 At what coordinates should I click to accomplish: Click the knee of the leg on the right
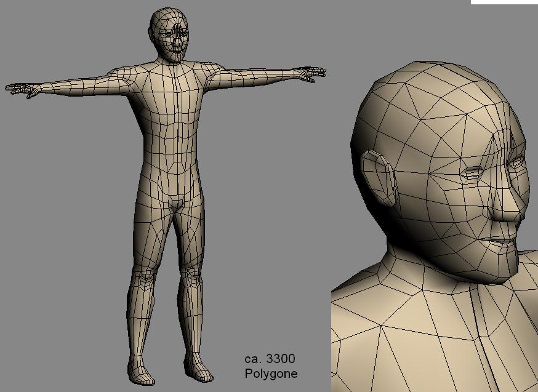pyautogui.click(x=191, y=275)
